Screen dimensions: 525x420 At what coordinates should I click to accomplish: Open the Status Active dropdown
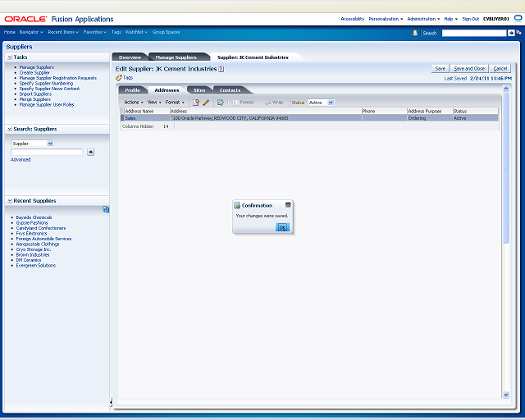[331, 103]
